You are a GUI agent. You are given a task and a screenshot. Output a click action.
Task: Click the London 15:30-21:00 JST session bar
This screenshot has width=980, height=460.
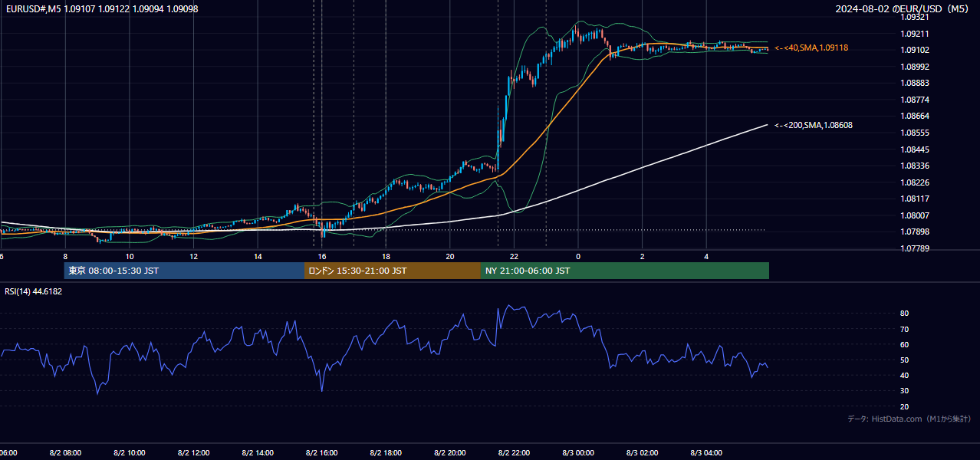(393, 271)
